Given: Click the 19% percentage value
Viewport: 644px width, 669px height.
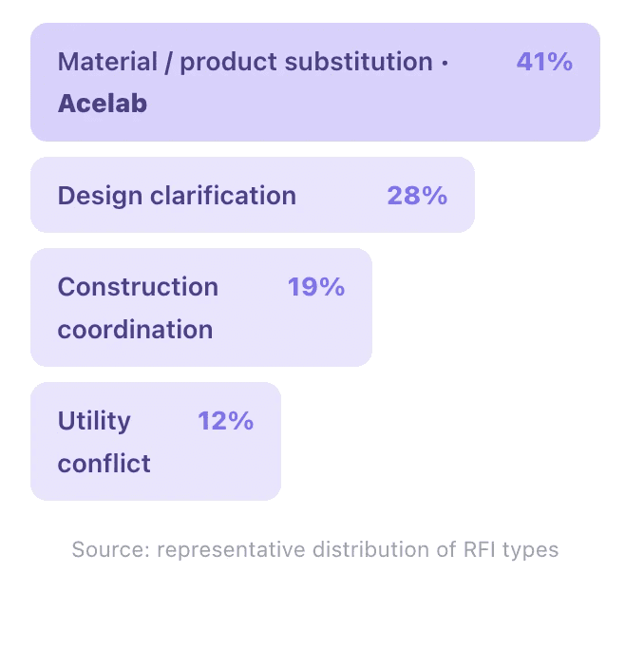Looking at the screenshot, I should click(316, 287).
